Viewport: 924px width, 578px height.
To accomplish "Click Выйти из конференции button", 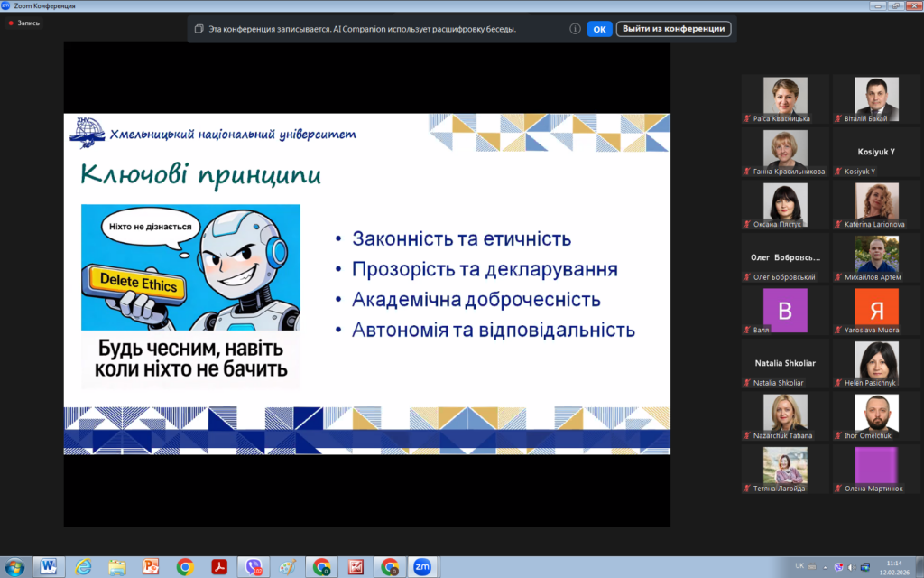I will click(x=674, y=29).
